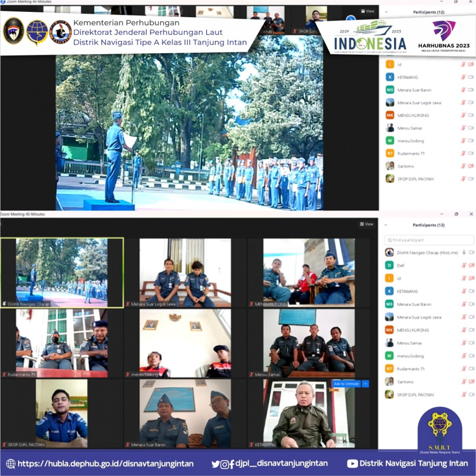The image size is (476, 476).
Task: Click Saritomo's muted mic icon in lower participants list
Action: pyautogui.click(x=464, y=382)
